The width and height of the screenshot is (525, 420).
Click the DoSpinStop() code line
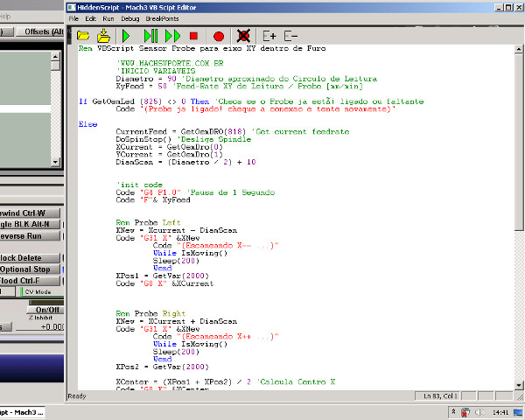[184, 139]
